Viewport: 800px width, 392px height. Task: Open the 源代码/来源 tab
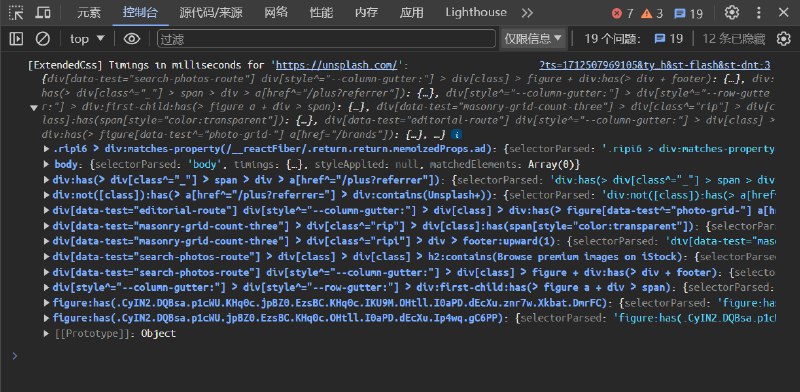point(211,13)
